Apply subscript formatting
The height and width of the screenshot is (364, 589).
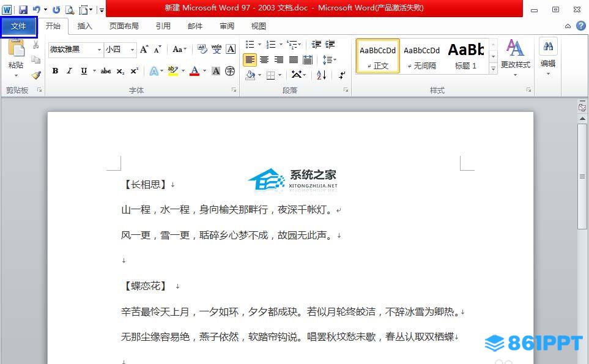coord(120,71)
